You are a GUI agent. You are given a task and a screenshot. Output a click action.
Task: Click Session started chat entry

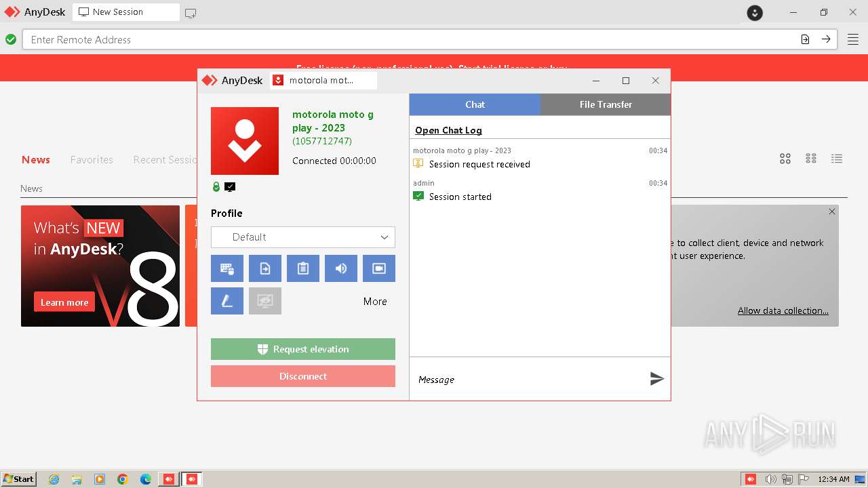pyautogui.click(x=460, y=197)
